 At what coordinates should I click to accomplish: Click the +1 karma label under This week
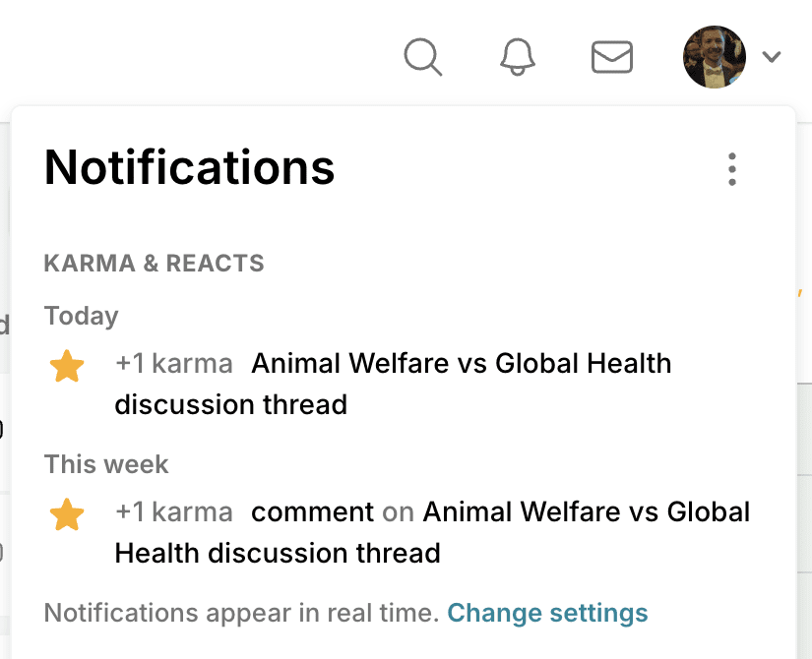(x=174, y=512)
